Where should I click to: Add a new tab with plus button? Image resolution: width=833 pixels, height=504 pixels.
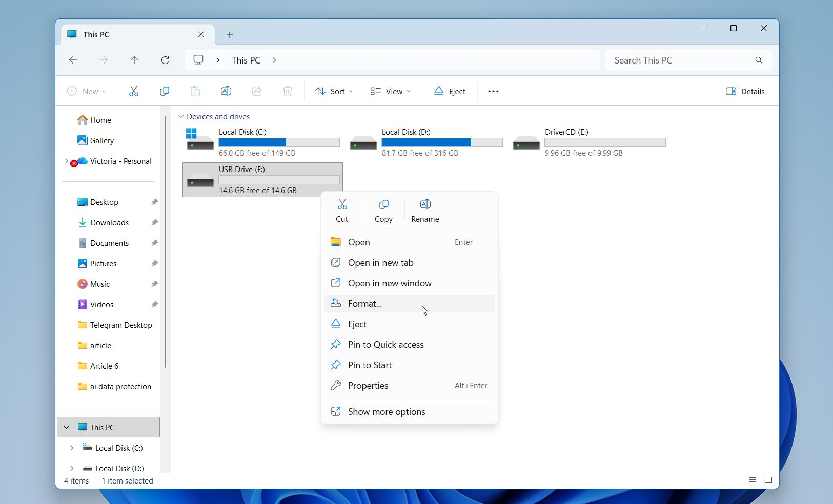[x=230, y=35]
